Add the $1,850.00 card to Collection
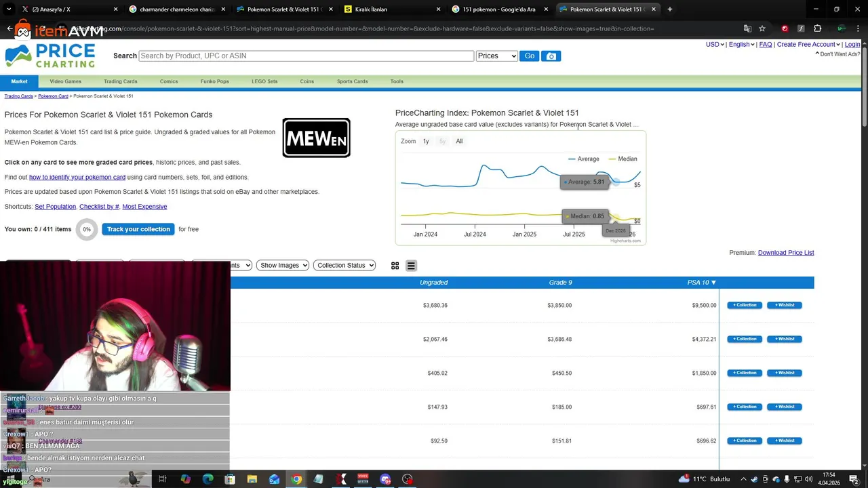Viewport: 868px width, 488px height. pyautogui.click(x=745, y=373)
